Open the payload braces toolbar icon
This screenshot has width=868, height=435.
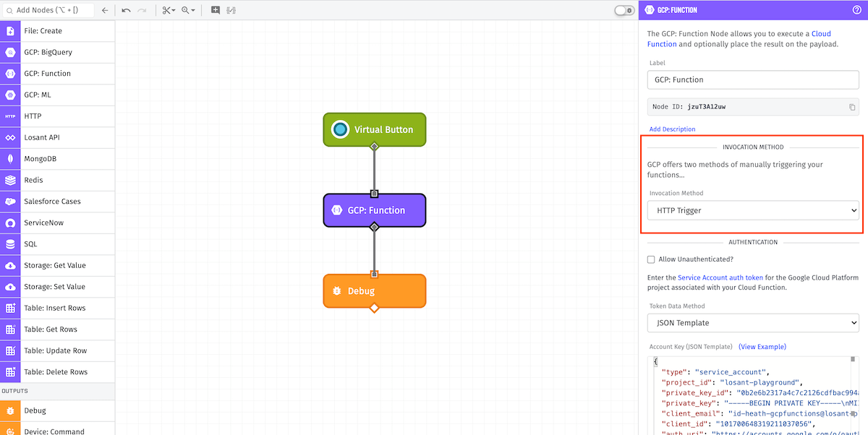(231, 10)
